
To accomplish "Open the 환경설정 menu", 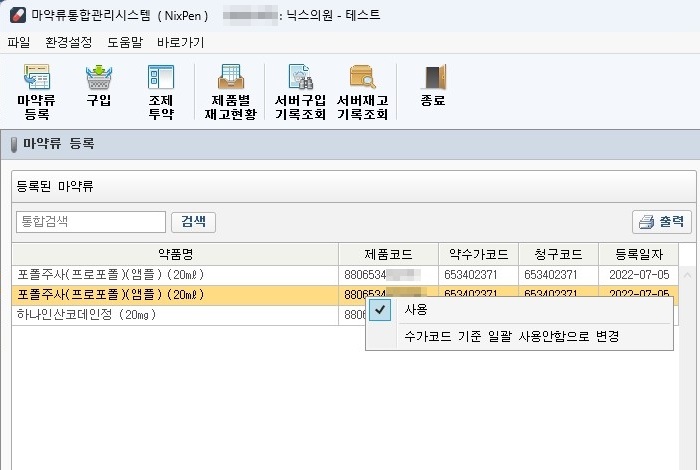I will 68,42.
